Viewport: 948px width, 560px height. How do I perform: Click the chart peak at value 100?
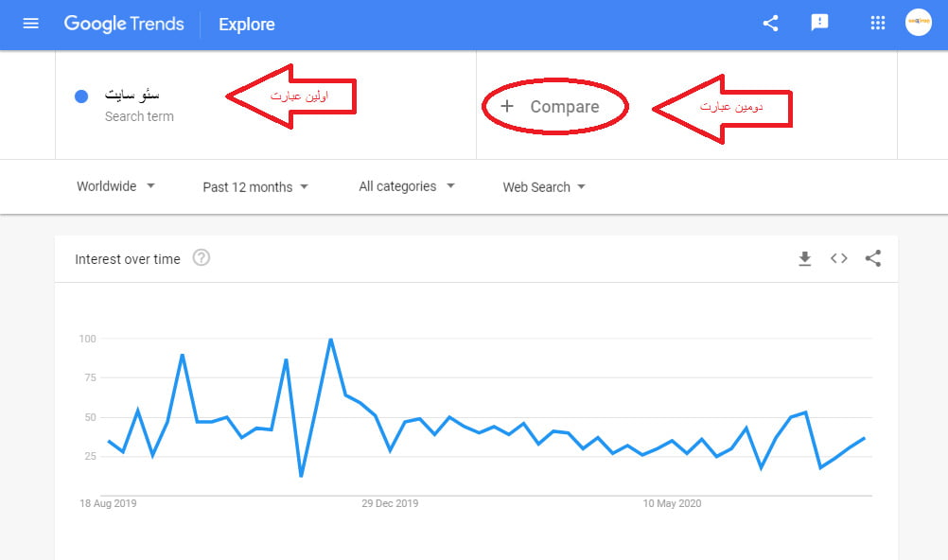point(331,340)
